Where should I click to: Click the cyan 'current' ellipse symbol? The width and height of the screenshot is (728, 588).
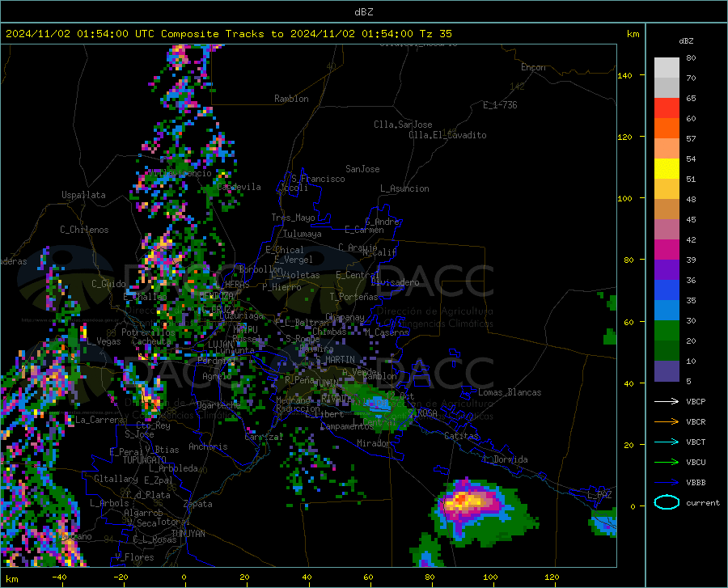point(667,502)
